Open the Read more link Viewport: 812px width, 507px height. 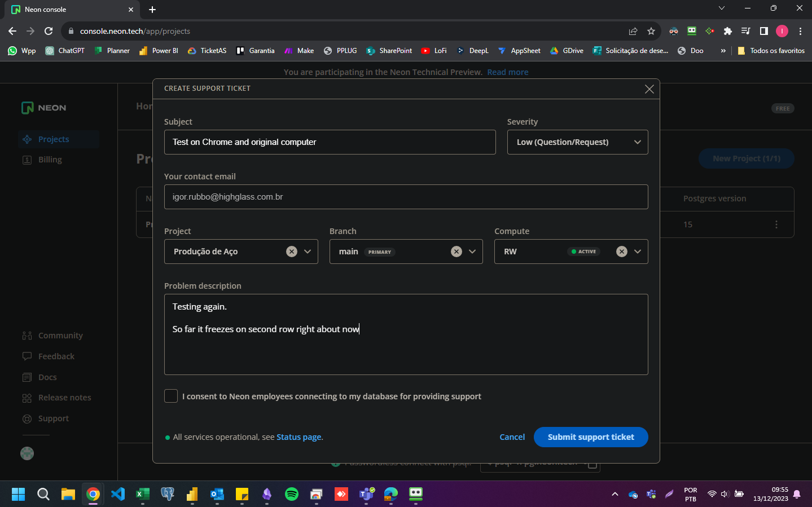click(x=508, y=72)
